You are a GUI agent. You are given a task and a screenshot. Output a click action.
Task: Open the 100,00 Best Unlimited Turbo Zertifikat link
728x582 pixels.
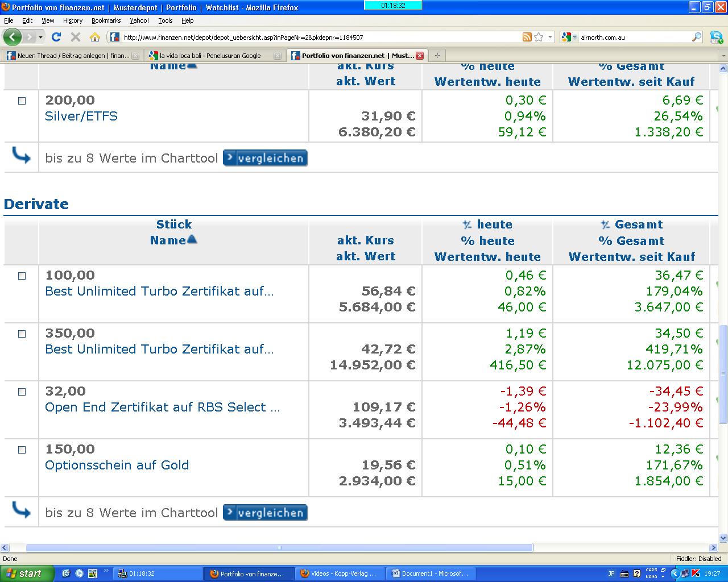tap(159, 292)
